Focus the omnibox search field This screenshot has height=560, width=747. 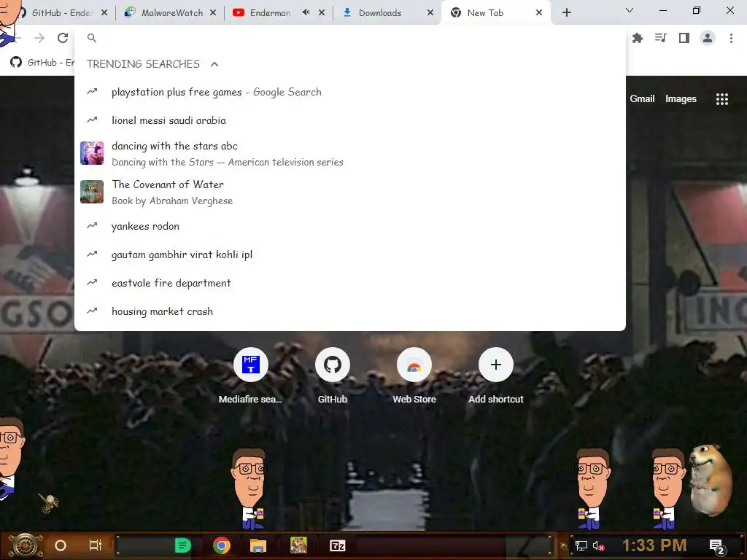point(349,38)
